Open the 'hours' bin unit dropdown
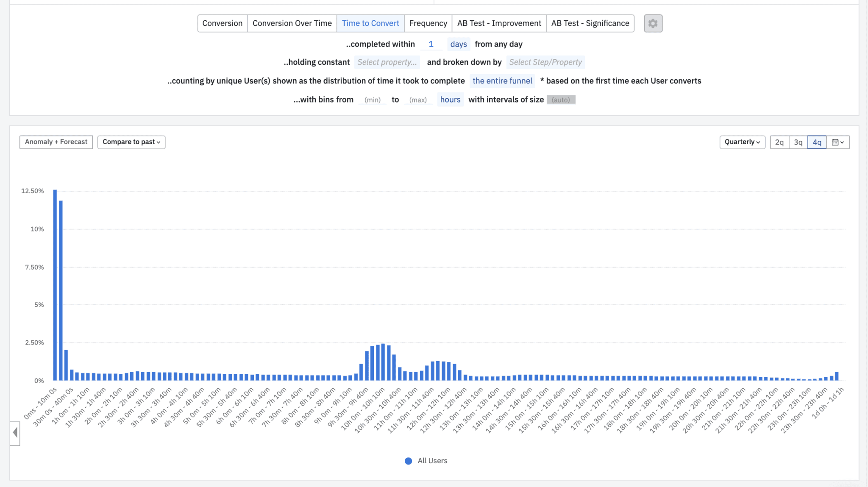Image resolution: width=868 pixels, height=487 pixels. 450,99
